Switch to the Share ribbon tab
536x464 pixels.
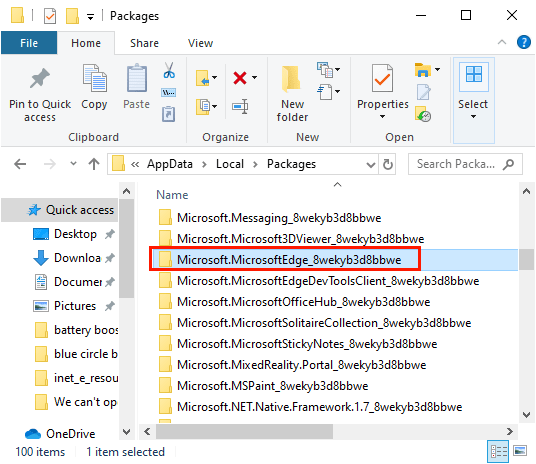(x=144, y=43)
